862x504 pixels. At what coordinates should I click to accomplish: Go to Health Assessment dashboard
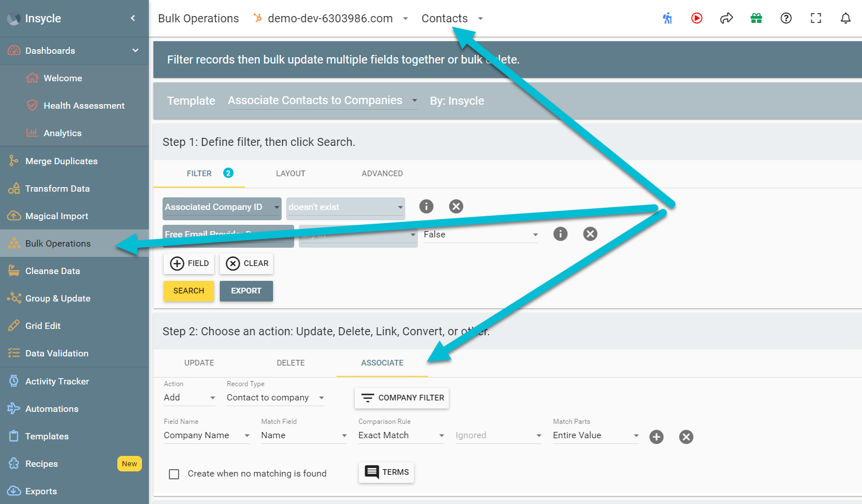click(x=74, y=106)
